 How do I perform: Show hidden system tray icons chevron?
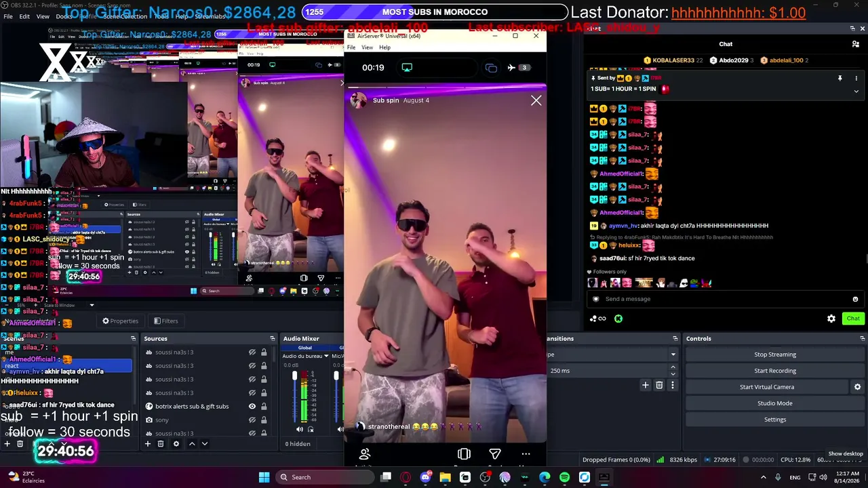pos(763,477)
